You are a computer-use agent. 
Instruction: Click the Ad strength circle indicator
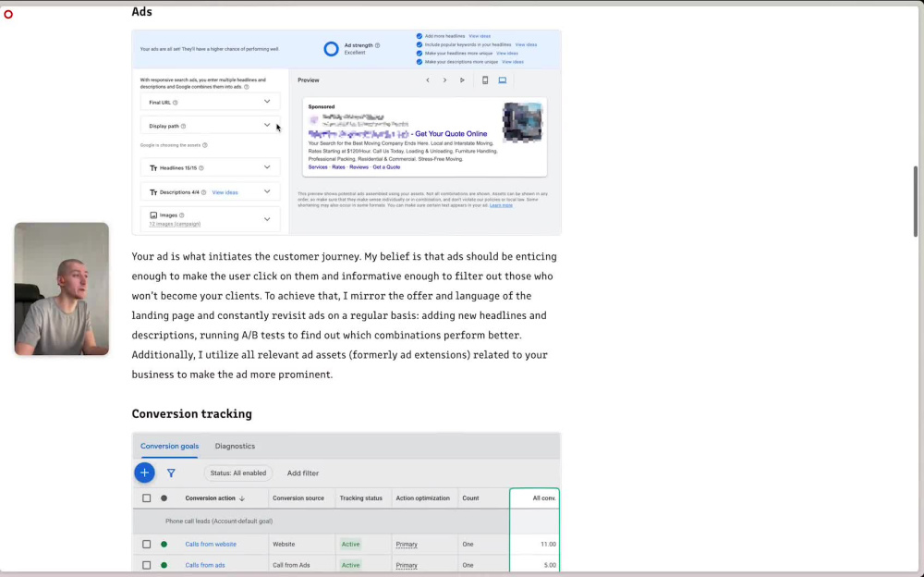(331, 49)
